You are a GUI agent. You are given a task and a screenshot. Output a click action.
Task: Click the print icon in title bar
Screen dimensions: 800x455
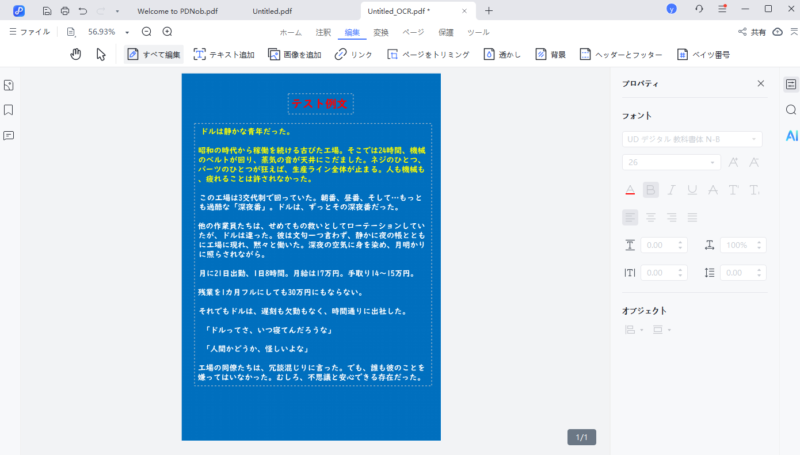click(65, 10)
